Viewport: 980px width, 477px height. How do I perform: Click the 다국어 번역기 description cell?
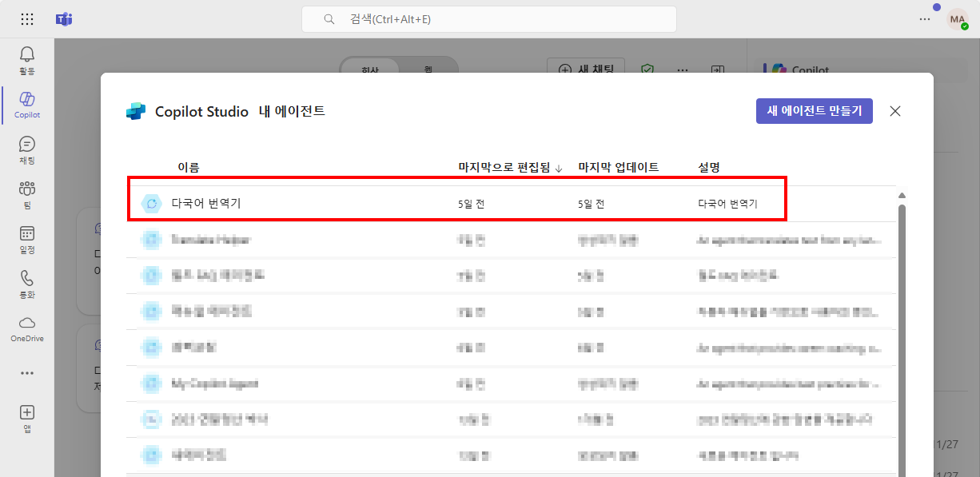point(728,204)
